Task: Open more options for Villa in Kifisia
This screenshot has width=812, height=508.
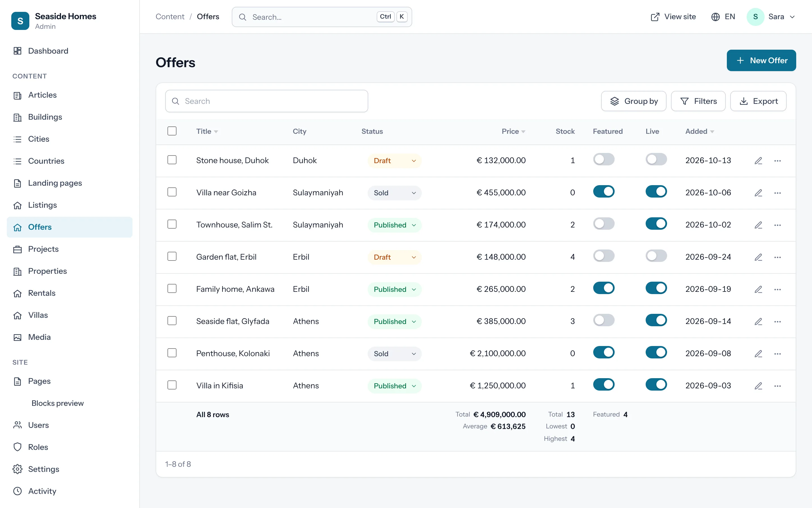Action: [x=777, y=386]
